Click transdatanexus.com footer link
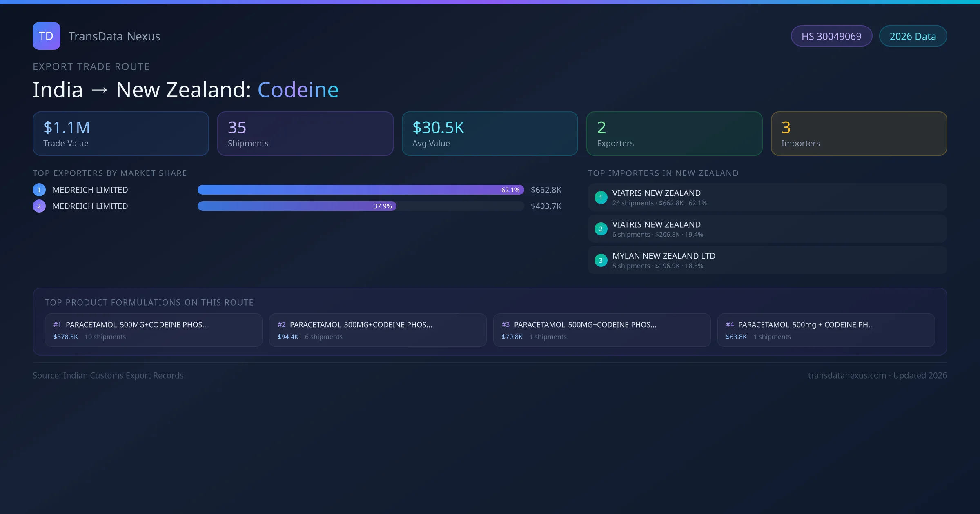Screen dimensions: 980x514 (x=846, y=375)
